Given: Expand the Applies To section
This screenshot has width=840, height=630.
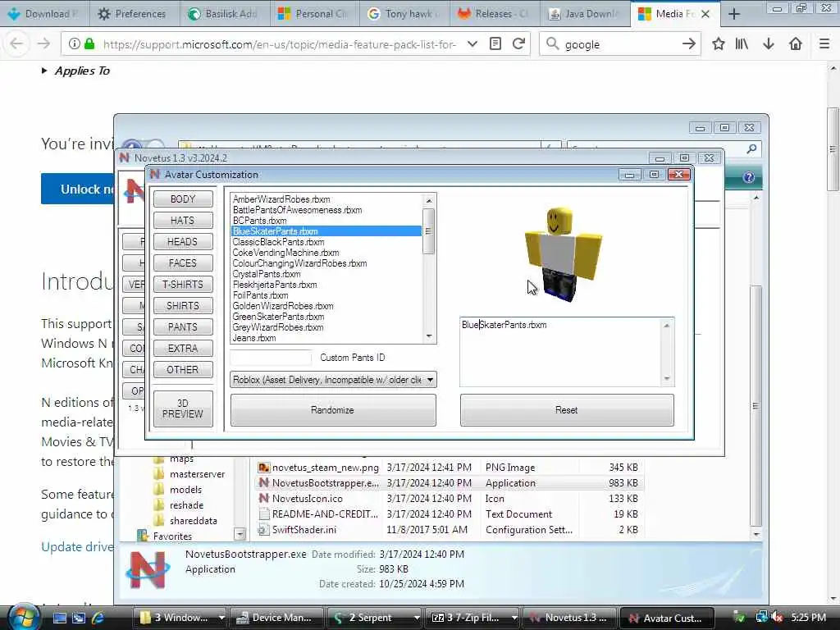Looking at the screenshot, I should (x=75, y=71).
